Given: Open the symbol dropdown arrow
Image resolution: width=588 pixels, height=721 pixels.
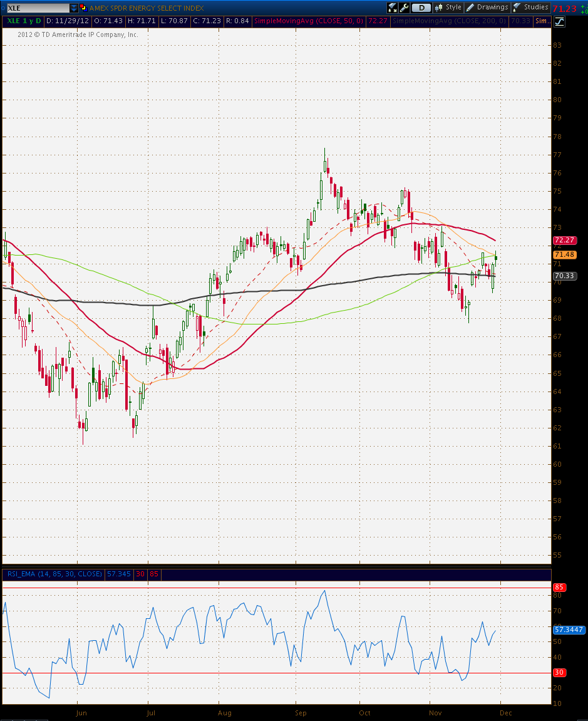Looking at the screenshot, I should tap(74, 8).
